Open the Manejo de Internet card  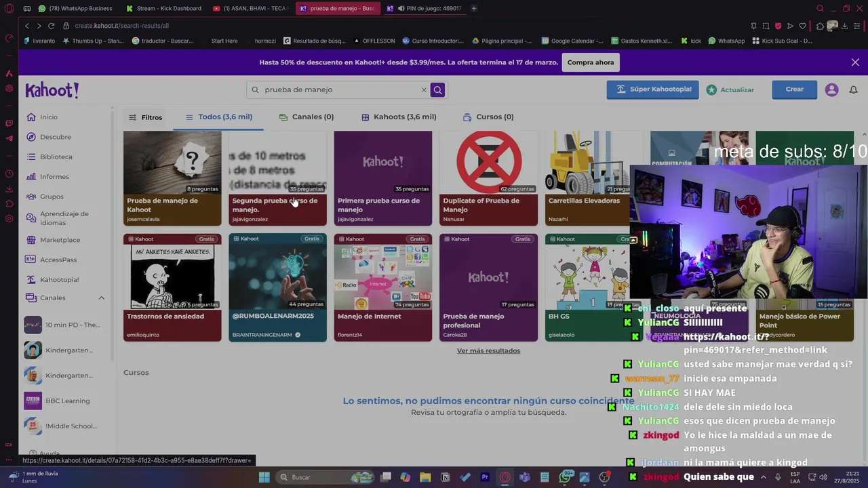click(383, 287)
